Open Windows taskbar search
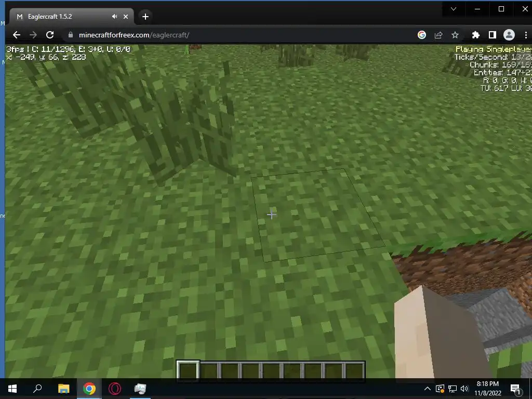Image resolution: width=532 pixels, height=399 pixels. [37, 389]
